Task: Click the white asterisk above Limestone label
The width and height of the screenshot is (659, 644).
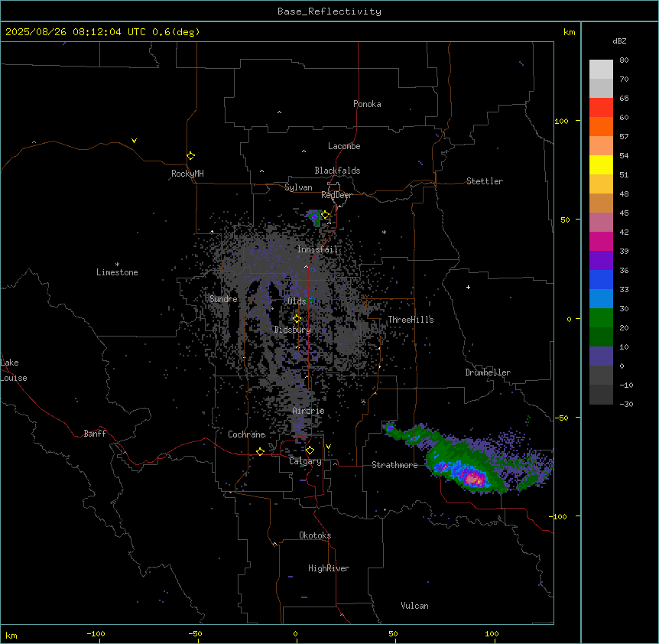Action: [117, 265]
